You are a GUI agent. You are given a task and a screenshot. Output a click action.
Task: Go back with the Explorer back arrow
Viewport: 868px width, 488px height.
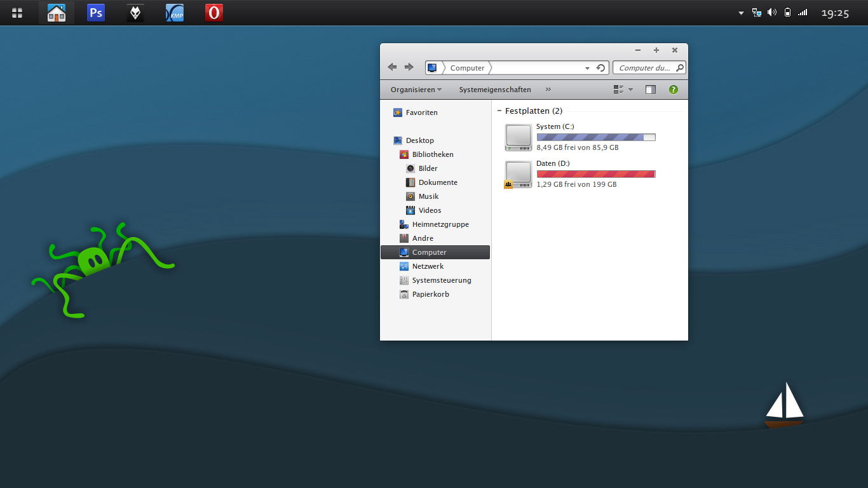click(392, 67)
